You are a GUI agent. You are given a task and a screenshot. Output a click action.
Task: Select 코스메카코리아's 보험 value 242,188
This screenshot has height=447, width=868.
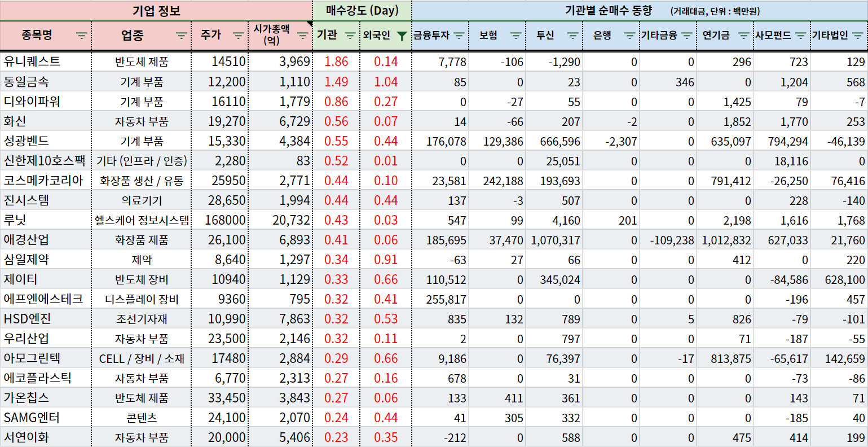tap(497, 180)
